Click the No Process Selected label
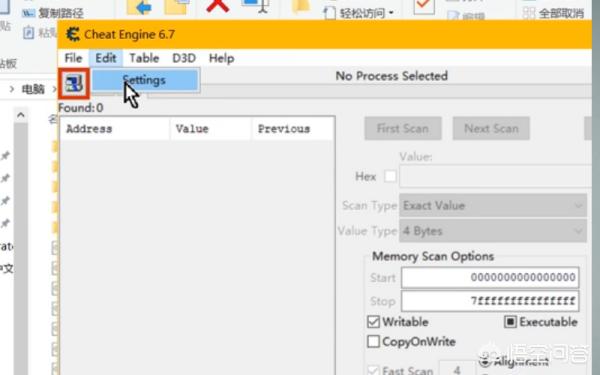 click(391, 76)
